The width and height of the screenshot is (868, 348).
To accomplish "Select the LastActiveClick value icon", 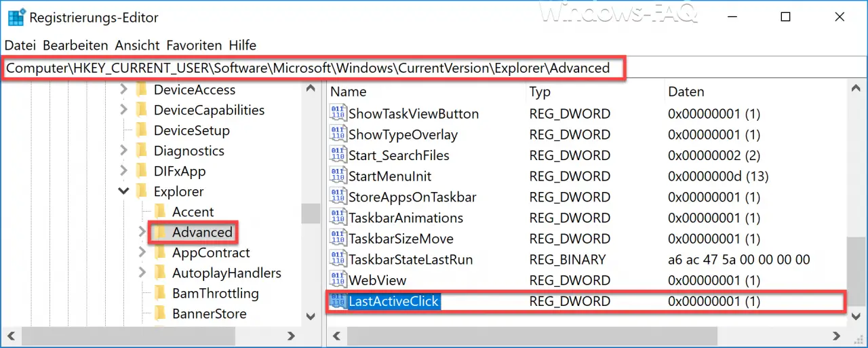I will coord(337,301).
